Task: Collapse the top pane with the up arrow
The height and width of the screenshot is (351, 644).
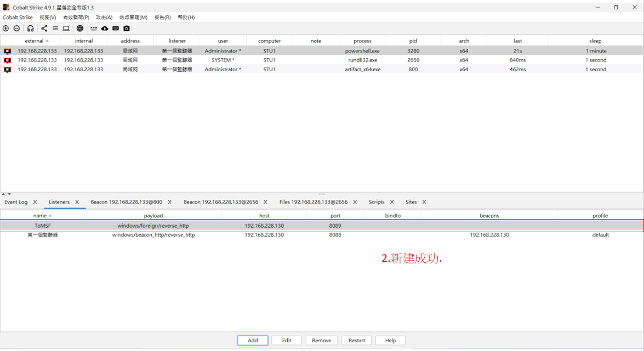Action: pos(3,194)
